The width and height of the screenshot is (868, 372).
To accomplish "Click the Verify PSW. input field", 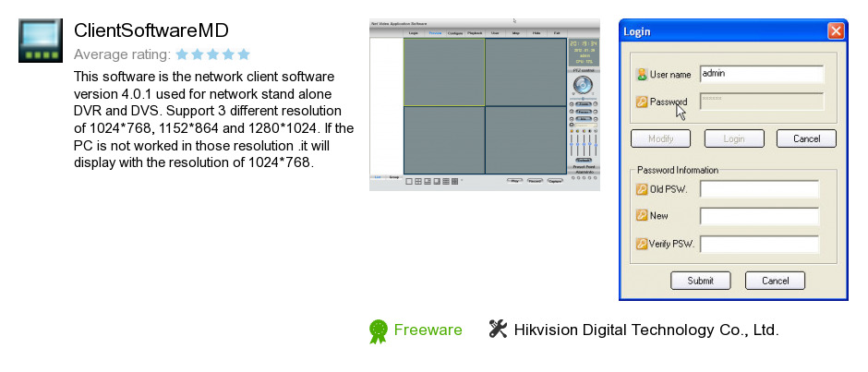I will (x=759, y=244).
